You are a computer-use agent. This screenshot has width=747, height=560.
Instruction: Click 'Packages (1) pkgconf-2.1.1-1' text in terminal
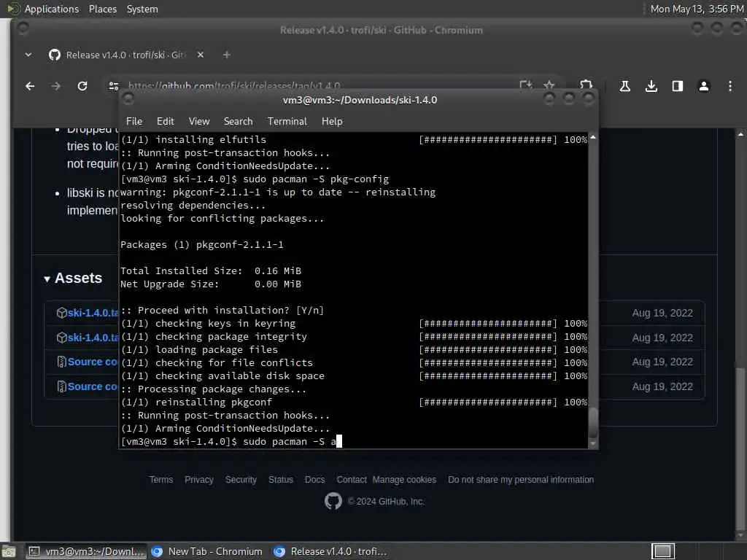coord(202,245)
